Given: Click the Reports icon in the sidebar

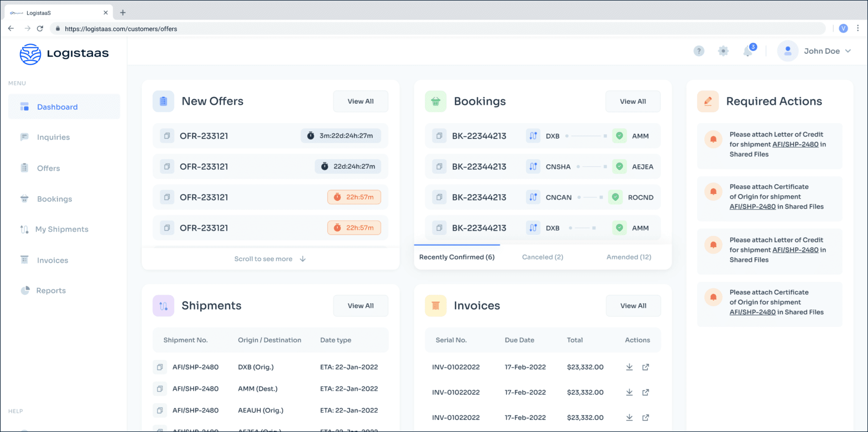Looking at the screenshot, I should click(25, 290).
